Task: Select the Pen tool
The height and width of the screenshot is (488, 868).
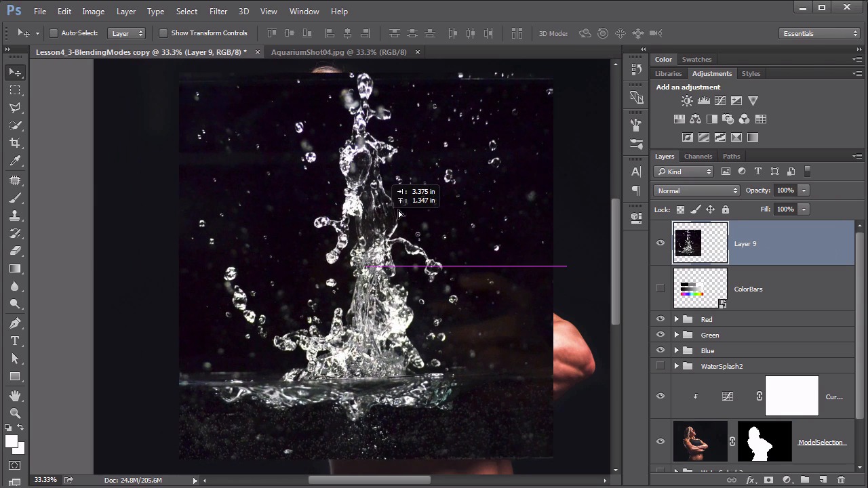Action: click(15, 323)
